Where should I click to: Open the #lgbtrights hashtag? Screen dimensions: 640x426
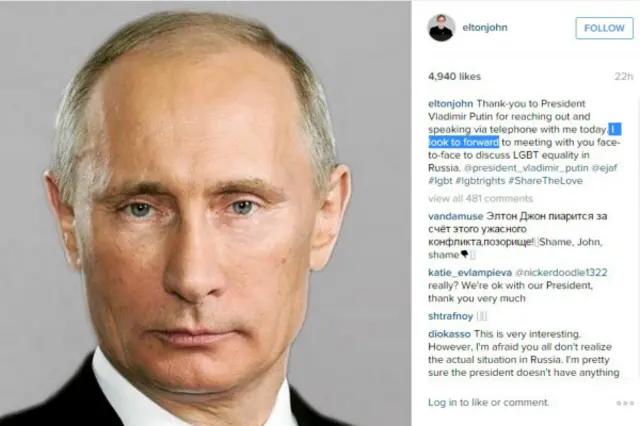coord(480,181)
